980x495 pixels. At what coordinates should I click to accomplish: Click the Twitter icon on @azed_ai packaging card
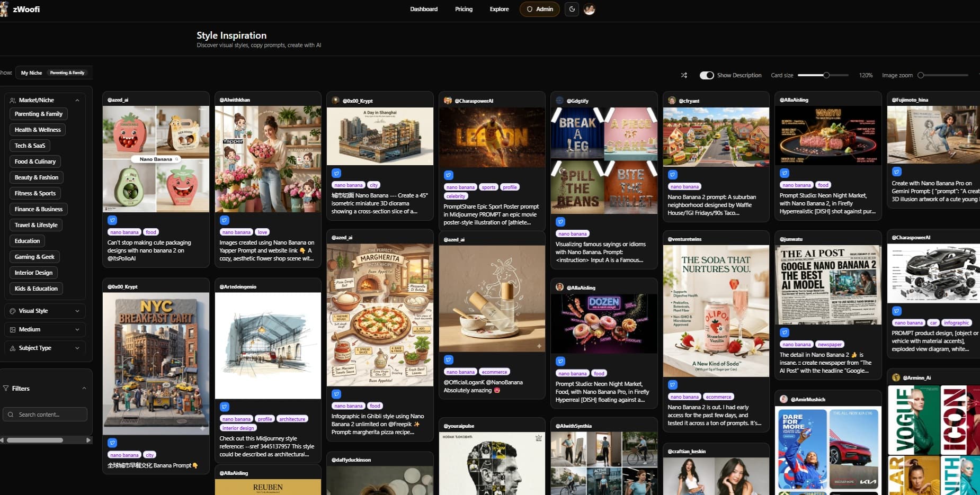pos(112,220)
